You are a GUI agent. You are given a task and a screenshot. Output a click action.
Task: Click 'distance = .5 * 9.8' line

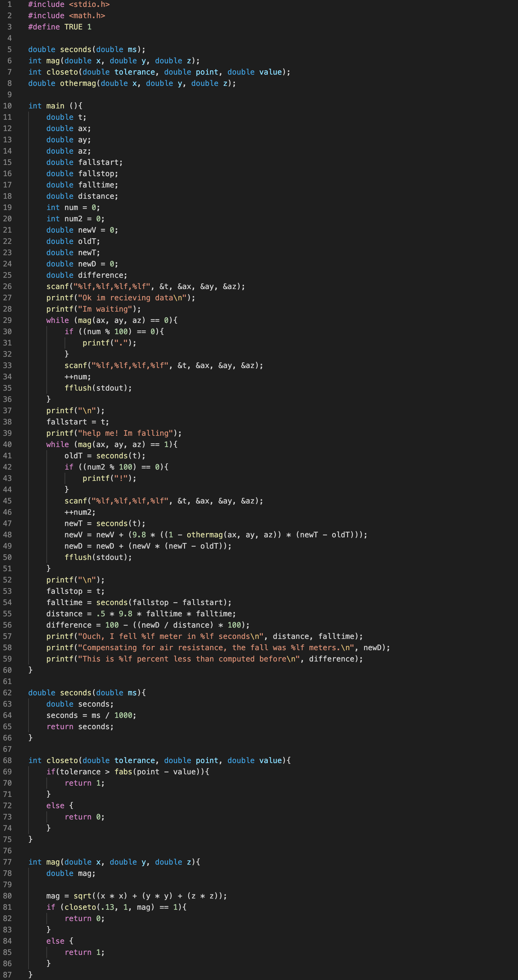coord(141,614)
